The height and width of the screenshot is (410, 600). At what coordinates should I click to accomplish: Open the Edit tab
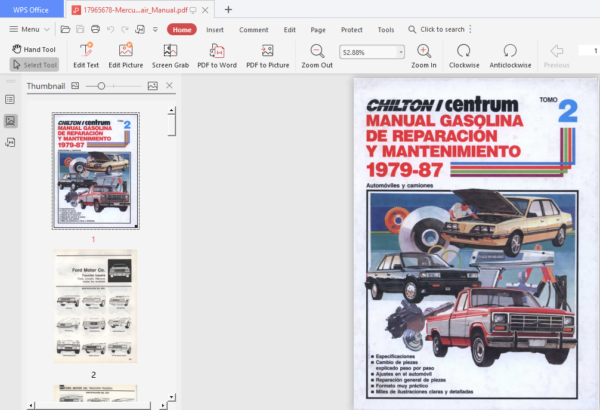(x=290, y=29)
